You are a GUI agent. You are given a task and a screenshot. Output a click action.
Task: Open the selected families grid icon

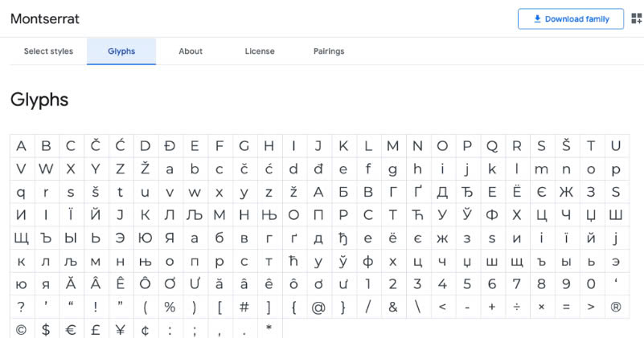pos(636,19)
